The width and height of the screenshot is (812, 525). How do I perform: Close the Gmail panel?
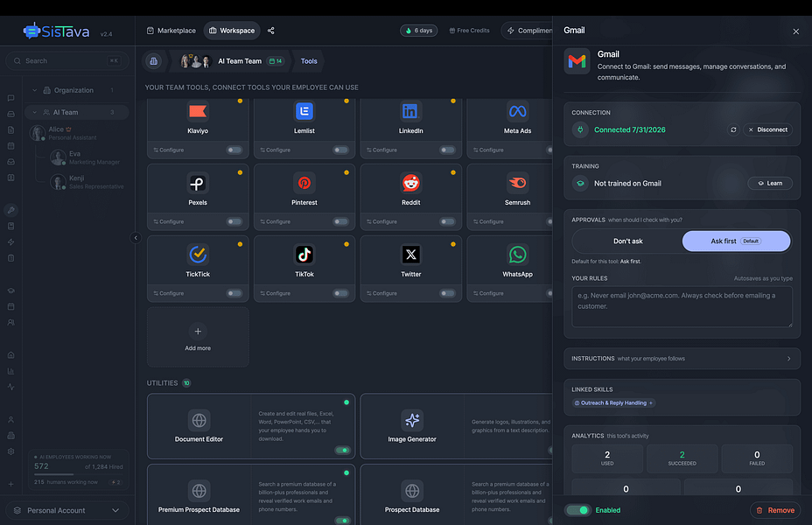point(796,31)
